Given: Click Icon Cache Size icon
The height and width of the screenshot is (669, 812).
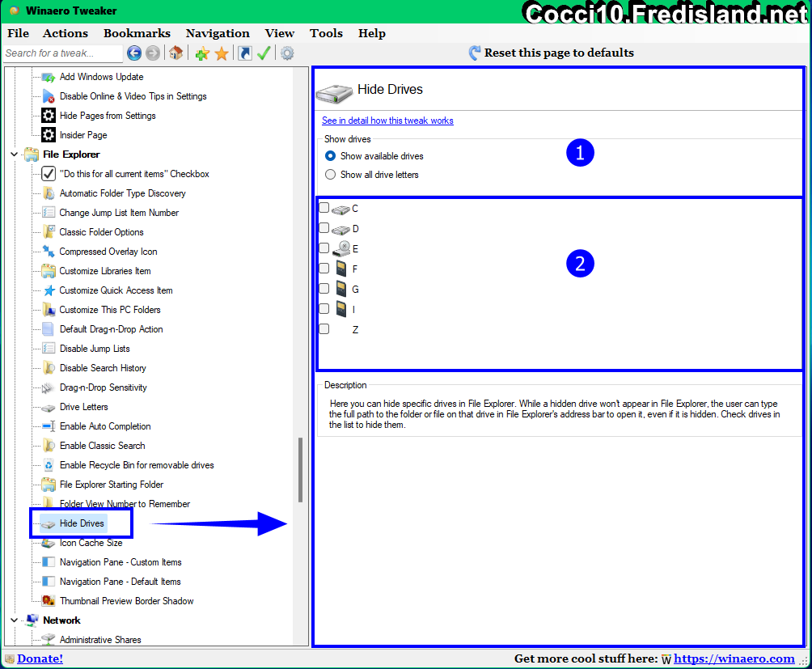Looking at the screenshot, I should (x=49, y=543).
